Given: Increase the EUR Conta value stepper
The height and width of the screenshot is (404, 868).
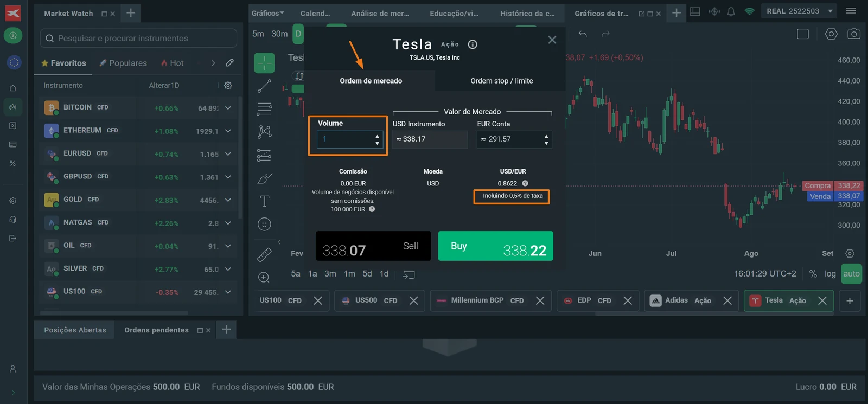Looking at the screenshot, I should click(546, 136).
